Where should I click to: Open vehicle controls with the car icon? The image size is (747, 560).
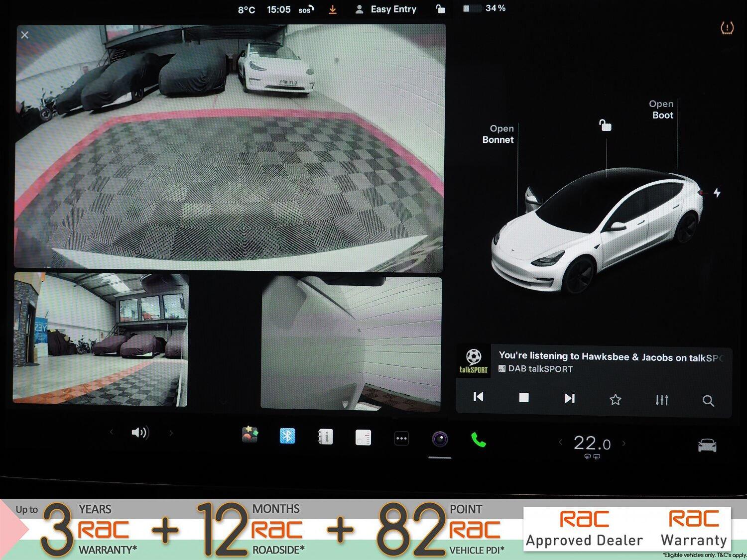coord(707,445)
